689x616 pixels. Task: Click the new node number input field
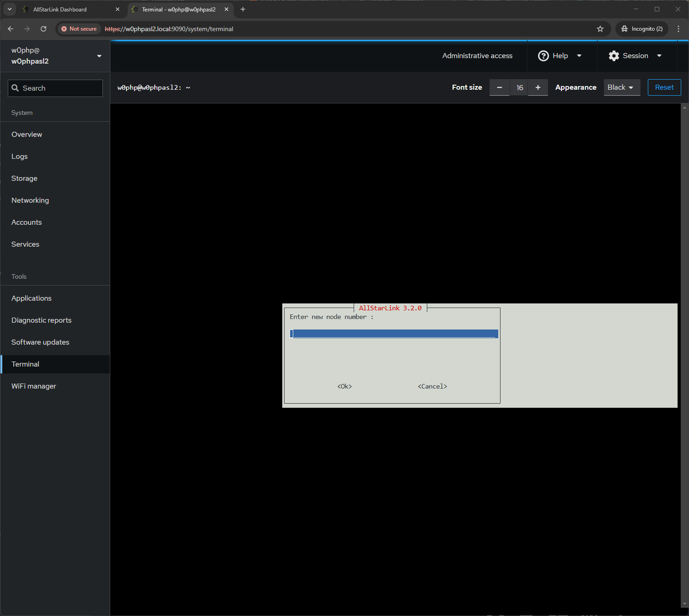(393, 334)
